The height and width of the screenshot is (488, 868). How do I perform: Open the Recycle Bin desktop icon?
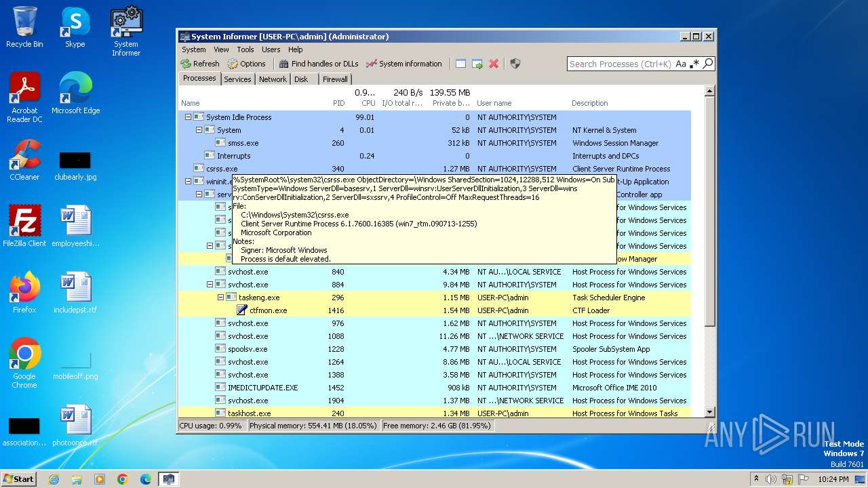(24, 27)
